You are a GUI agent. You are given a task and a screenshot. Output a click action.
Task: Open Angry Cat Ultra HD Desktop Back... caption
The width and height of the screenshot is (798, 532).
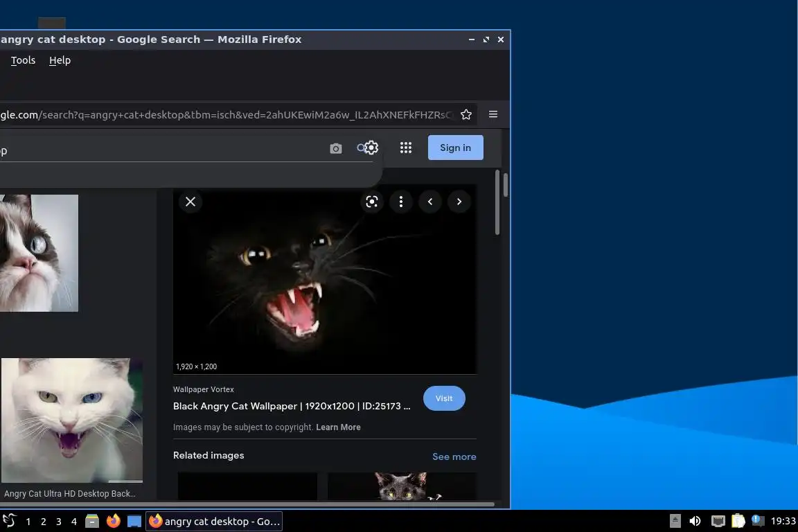(70, 493)
